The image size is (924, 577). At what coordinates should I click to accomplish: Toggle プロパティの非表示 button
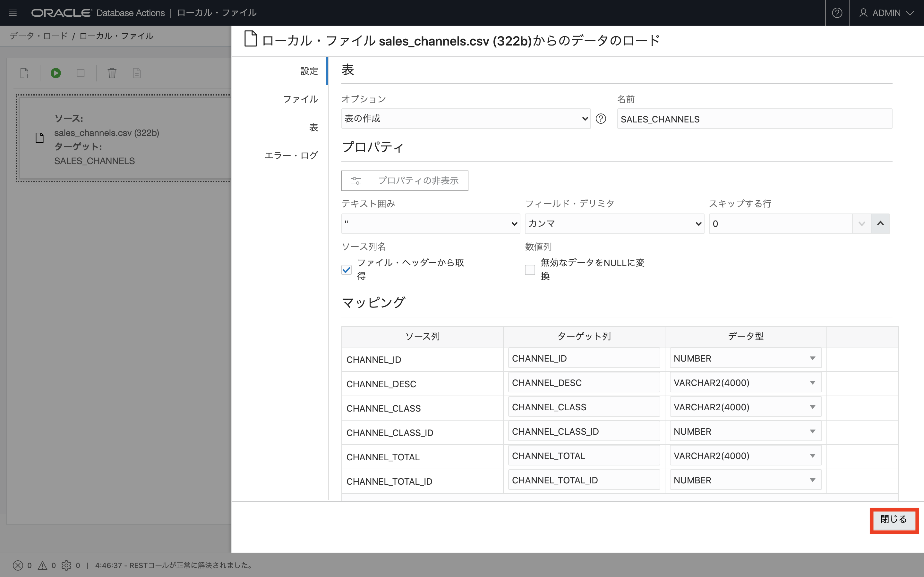pyautogui.click(x=404, y=180)
